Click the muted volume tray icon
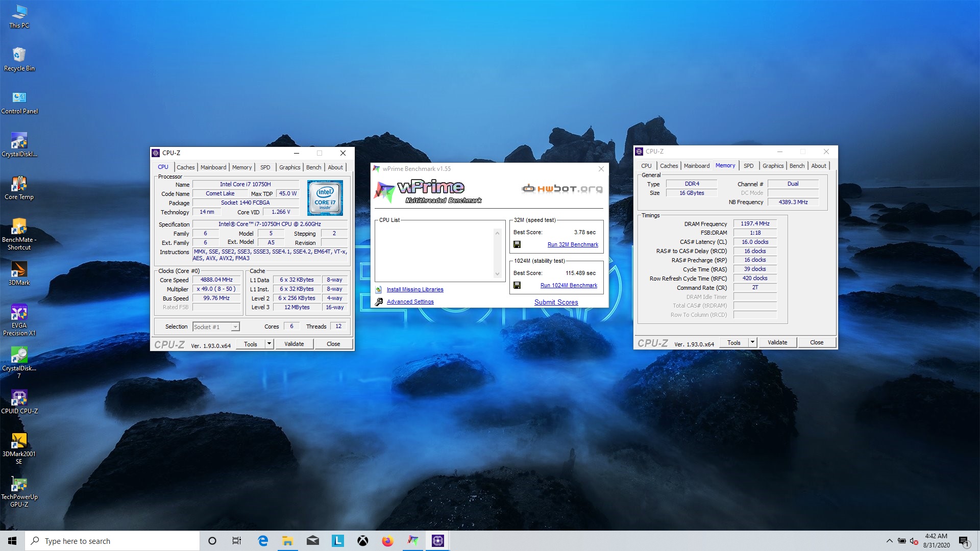 coord(914,541)
